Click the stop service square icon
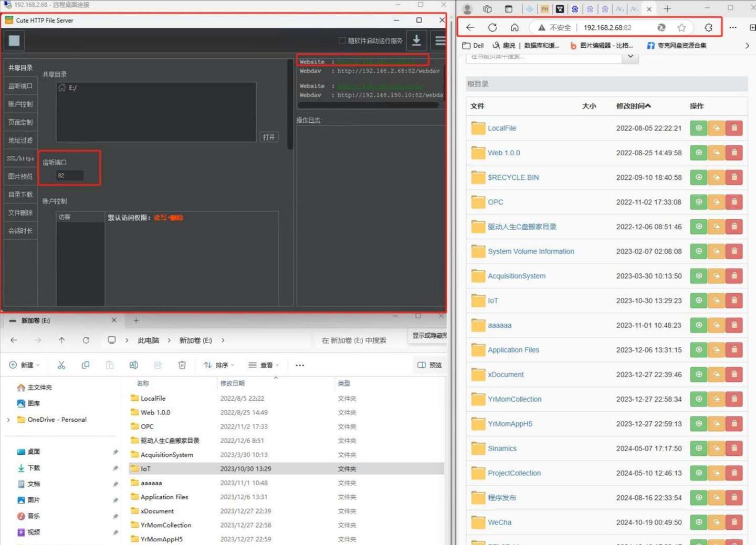This screenshot has width=756, height=545. tap(14, 40)
